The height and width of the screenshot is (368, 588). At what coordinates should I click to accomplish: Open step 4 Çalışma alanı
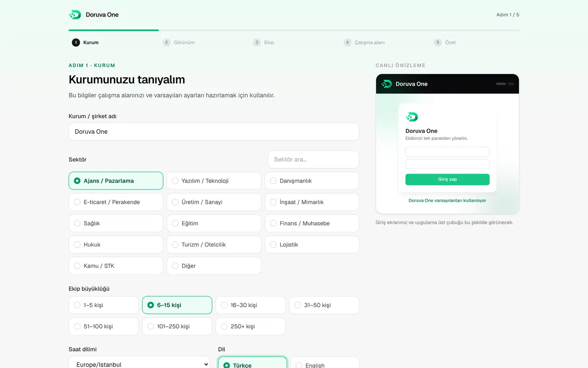364,42
